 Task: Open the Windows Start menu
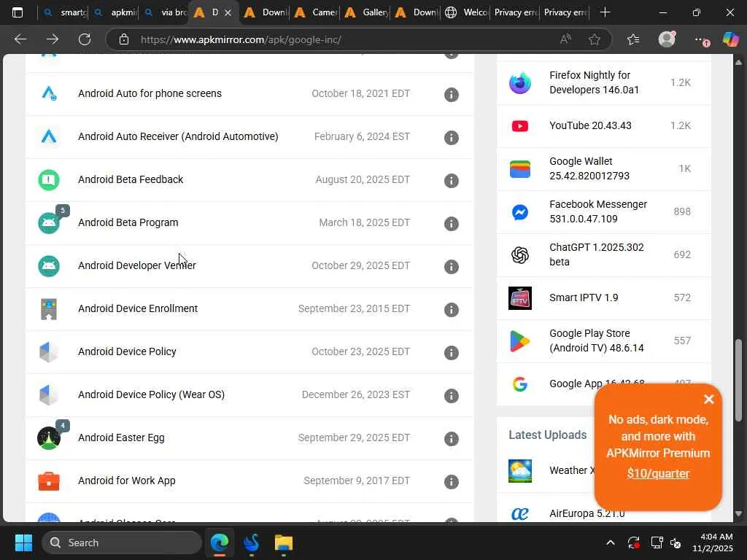point(23,542)
